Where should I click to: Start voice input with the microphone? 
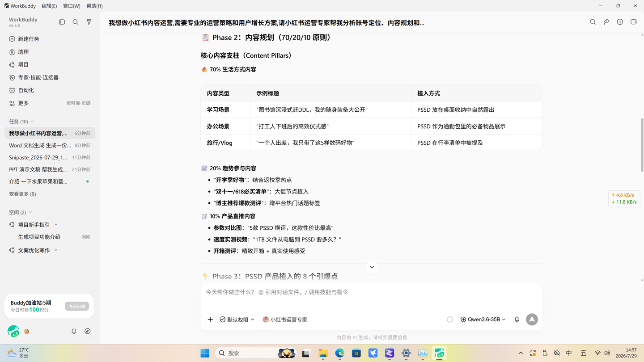pos(517,320)
